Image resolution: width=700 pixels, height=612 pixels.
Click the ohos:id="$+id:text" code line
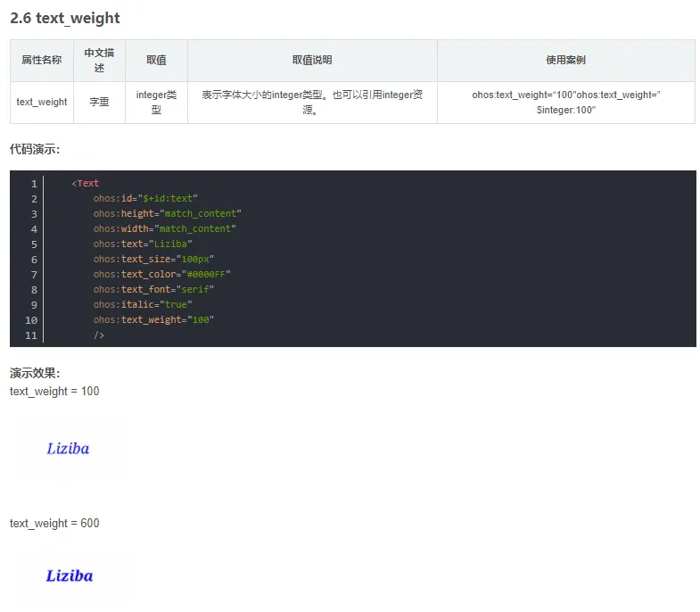[x=145, y=198]
